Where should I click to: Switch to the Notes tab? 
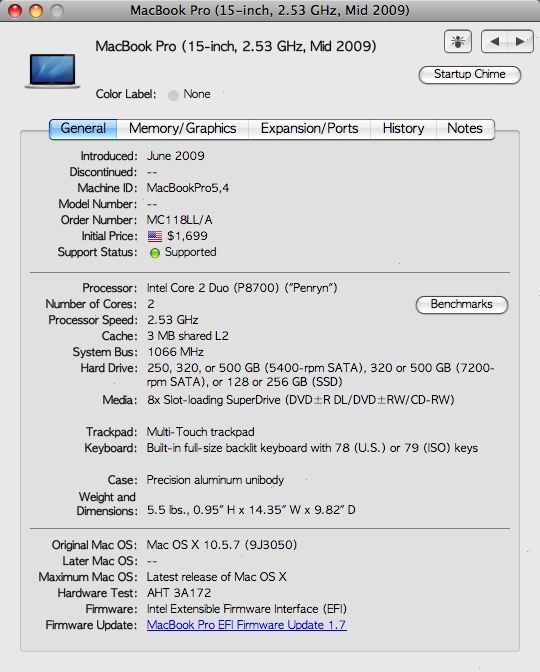pos(465,129)
